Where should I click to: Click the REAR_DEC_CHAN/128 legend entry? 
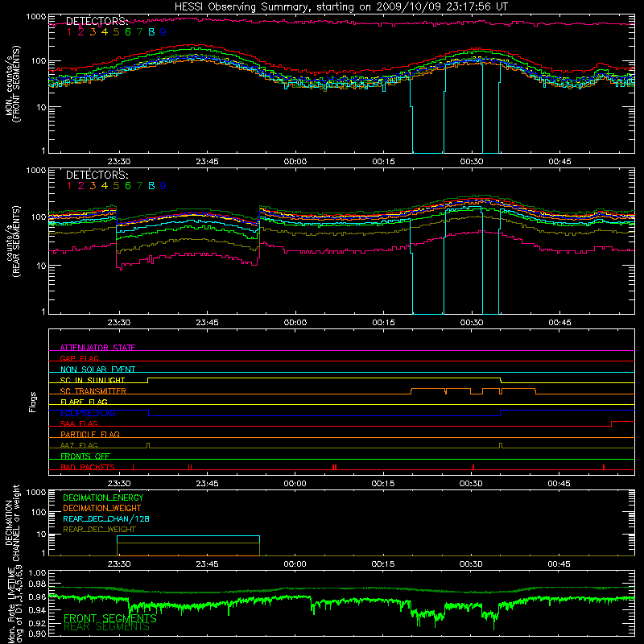tap(106, 518)
